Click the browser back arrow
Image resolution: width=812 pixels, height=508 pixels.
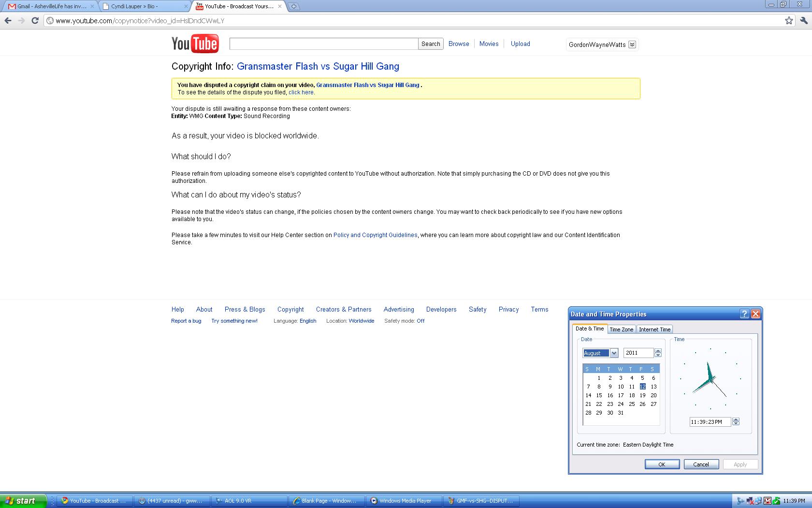click(x=8, y=20)
